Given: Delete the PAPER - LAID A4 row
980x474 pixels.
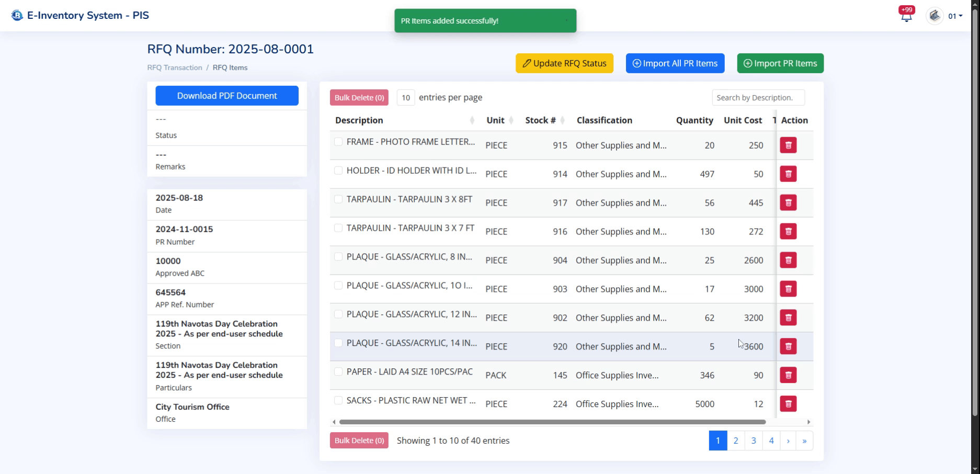Looking at the screenshot, I should pos(788,375).
